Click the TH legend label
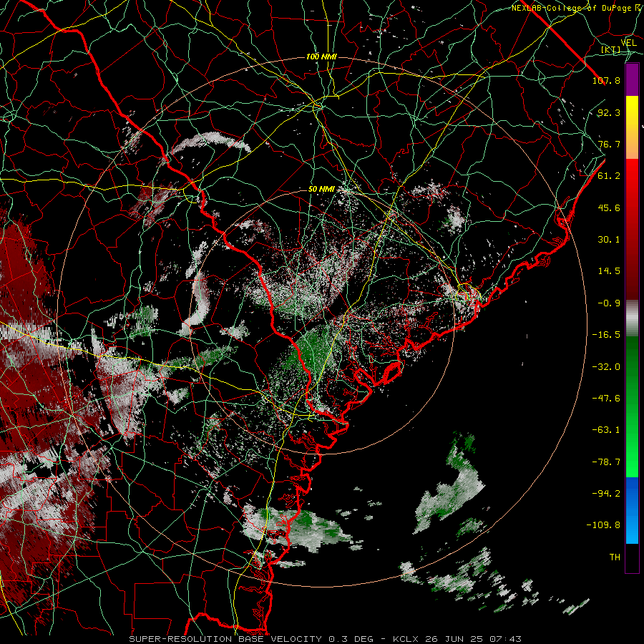The height and width of the screenshot is (644, 644). click(615, 557)
